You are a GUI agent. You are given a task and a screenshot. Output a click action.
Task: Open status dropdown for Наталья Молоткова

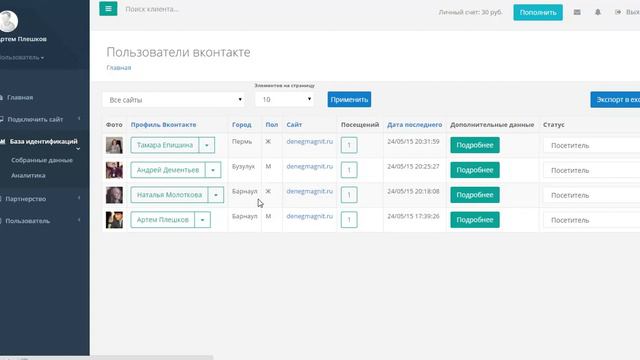(591, 196)
